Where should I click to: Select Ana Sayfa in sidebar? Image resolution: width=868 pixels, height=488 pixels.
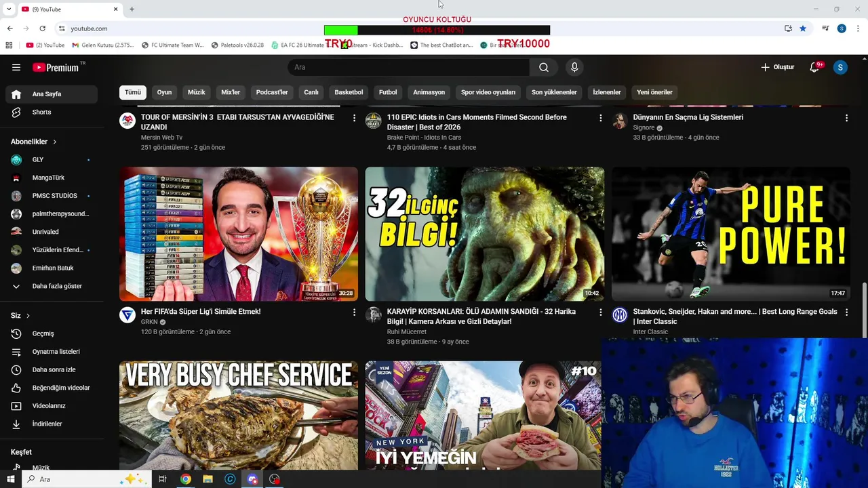coord(52,94)
